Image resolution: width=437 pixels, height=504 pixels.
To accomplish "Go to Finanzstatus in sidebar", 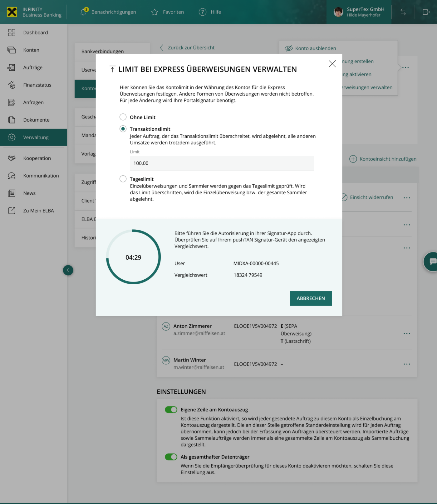I will tap(37, 85).
